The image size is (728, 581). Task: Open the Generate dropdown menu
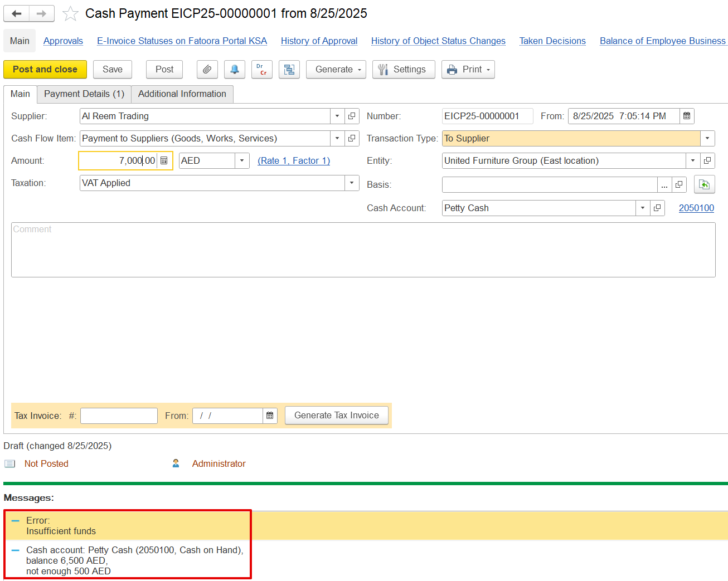[x=336, y=70]
